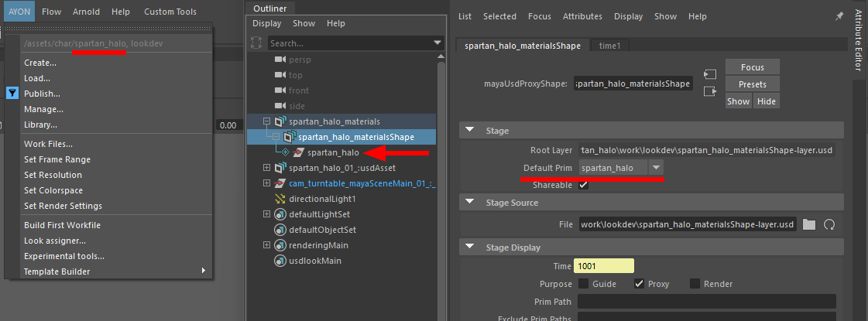This screenshot has width=868, height=321.
Task: Click the blue filter funnel icon
Action: point(12,93)
